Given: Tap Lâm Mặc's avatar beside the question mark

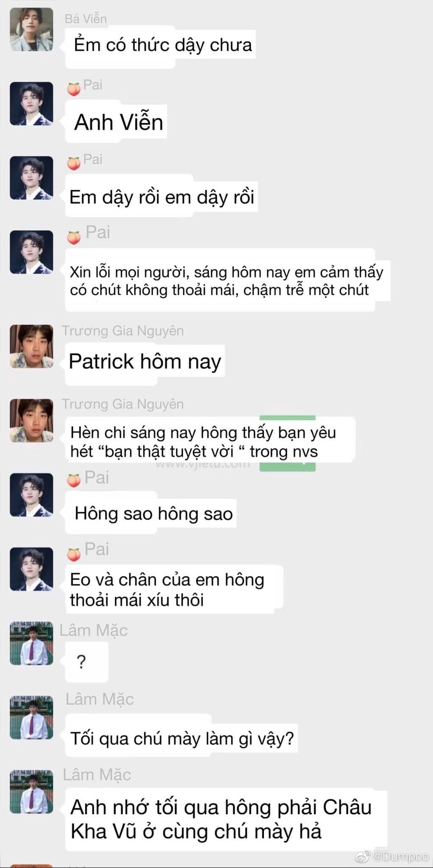Looking at the screenshot, I should pos(32,643).
